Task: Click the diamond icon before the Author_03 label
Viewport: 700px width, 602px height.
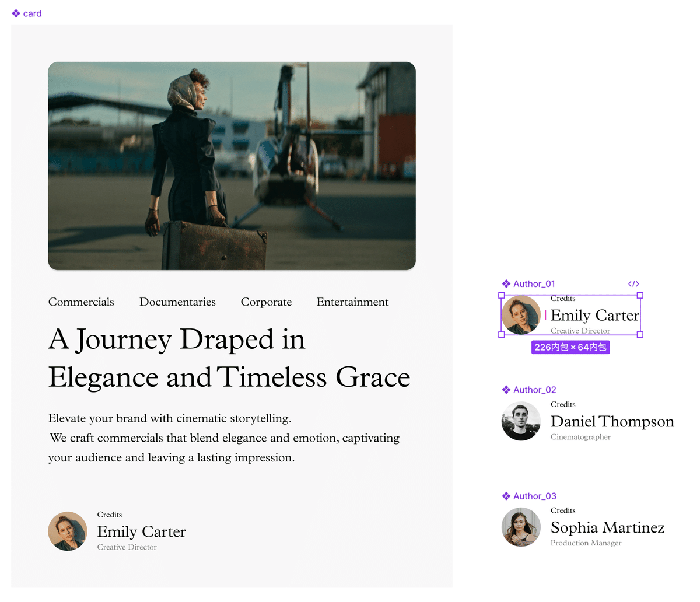Action: pyautogui.click(x=506, y=496)
